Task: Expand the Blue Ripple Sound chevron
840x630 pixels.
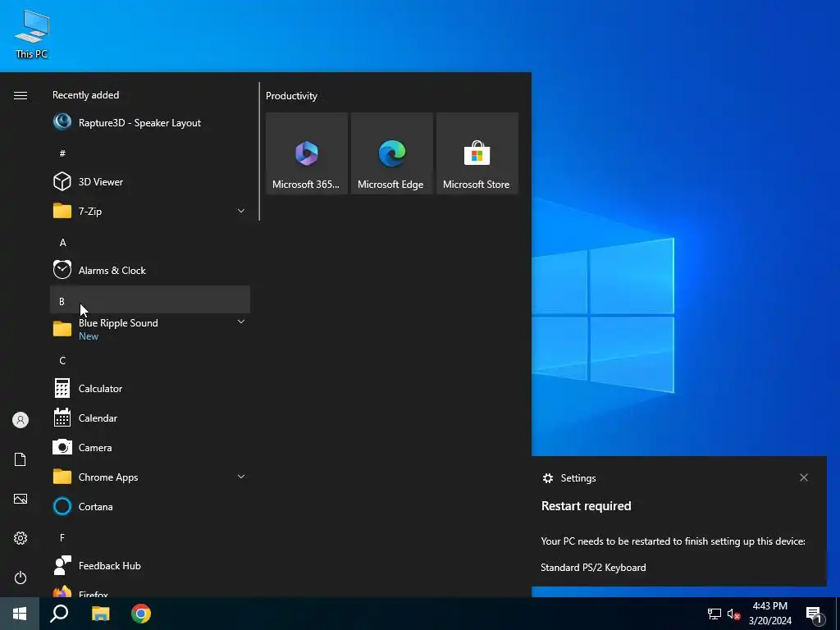Action: point(241,322)
